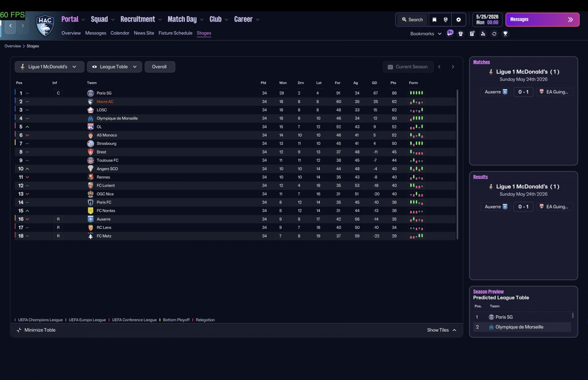
Task: Click the Toulouse FC team name
Action: [x=107, y=160]
